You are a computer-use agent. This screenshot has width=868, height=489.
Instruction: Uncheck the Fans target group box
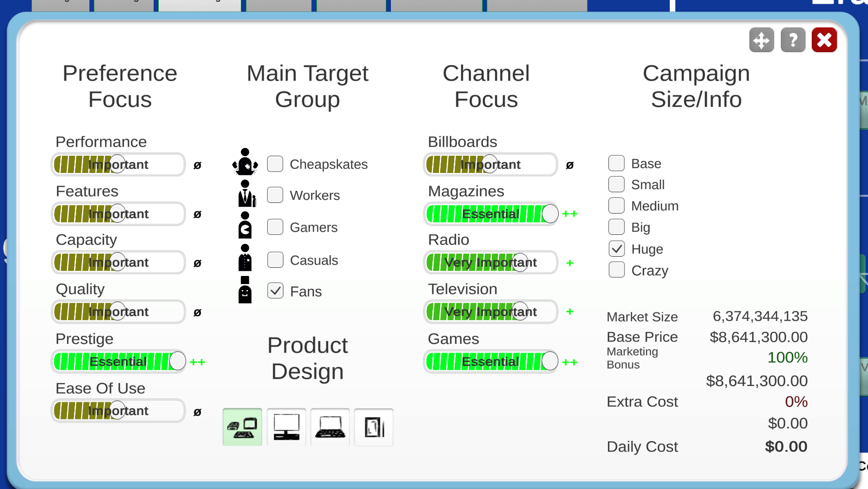click(275, 291)
